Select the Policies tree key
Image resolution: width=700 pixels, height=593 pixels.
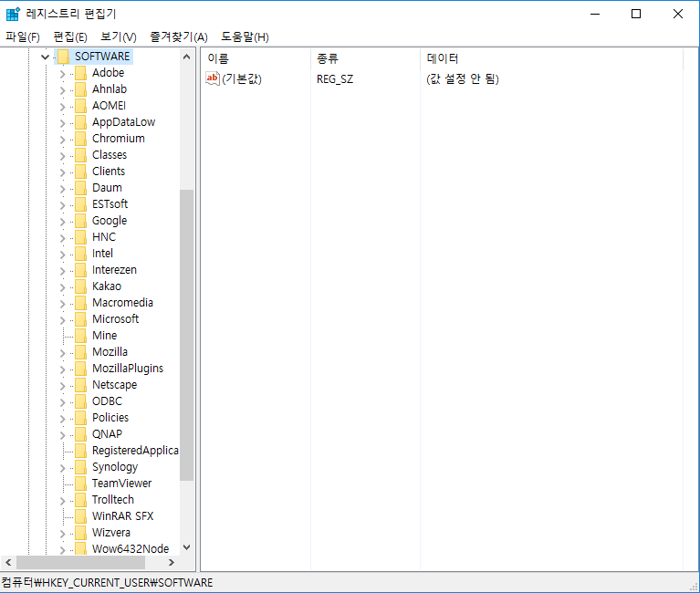(110, 418)
